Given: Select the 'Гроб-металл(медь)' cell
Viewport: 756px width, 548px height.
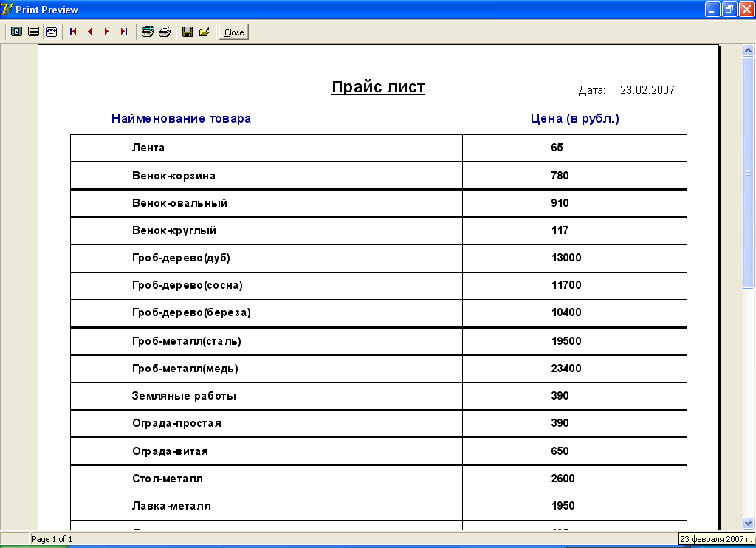Looking at the screenshot, I should coord(185,369).
